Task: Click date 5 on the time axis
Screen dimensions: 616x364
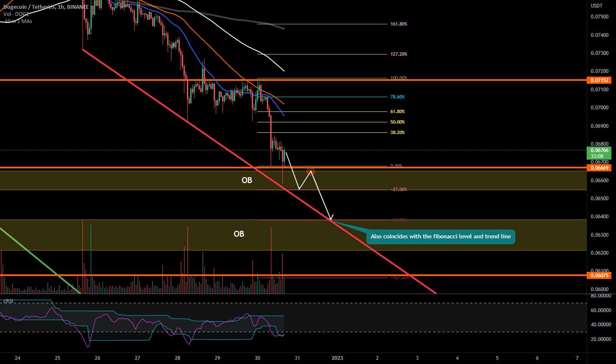Action: click(497, 358)
